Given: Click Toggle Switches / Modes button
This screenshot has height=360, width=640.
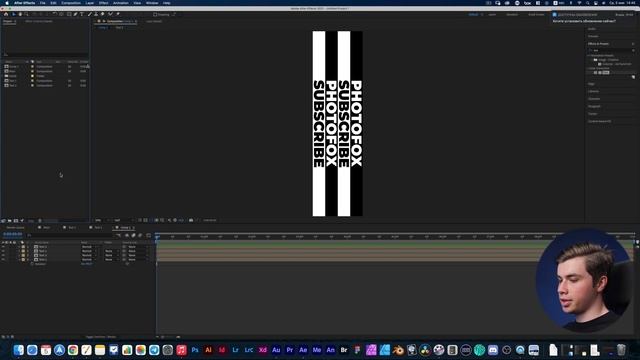Looking at the screenshot, I should [x=101, y=337].
